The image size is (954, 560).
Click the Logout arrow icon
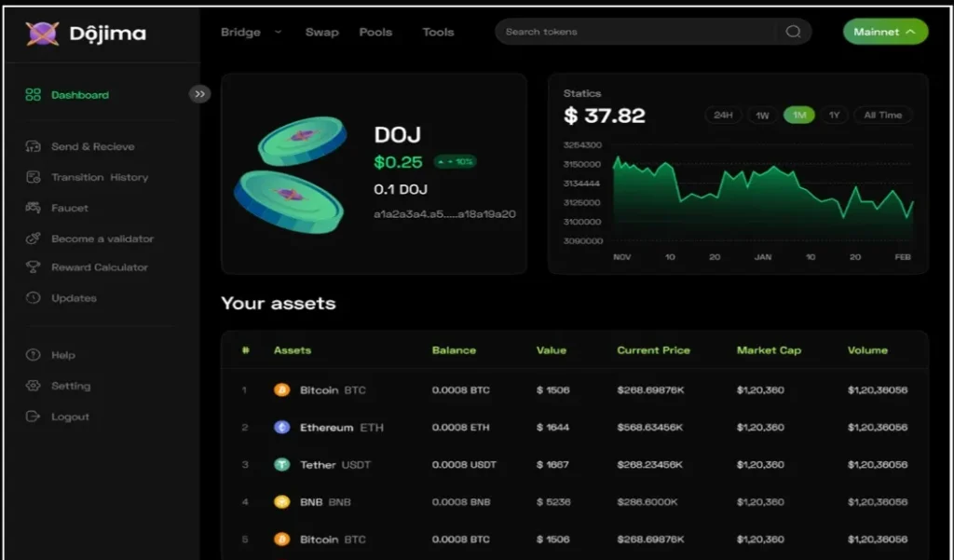pyautogui.click(x=33, y=417)
